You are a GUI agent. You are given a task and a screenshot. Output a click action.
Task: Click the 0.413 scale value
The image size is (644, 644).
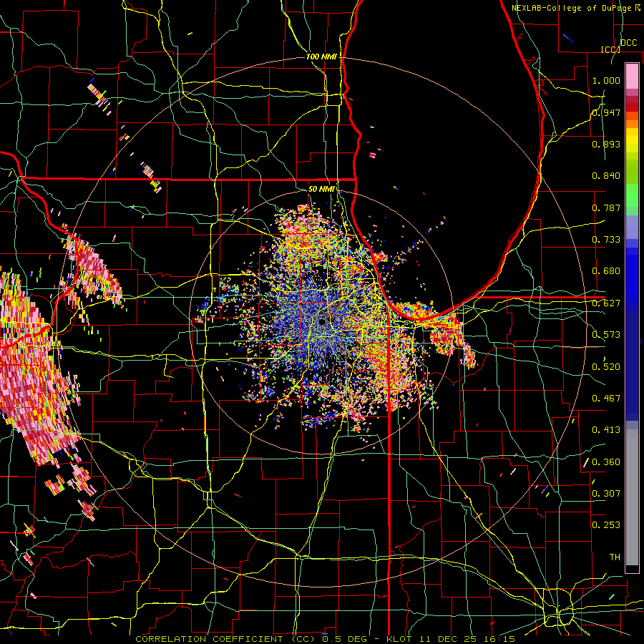point(606,430)
